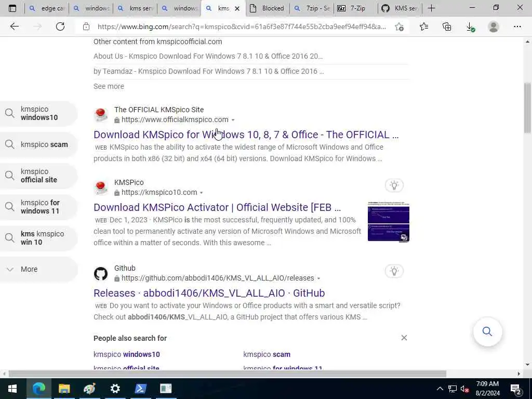Click the GitHub logo favicon
The height and width of the screenshot is (399, 532).
click(101, 273)
